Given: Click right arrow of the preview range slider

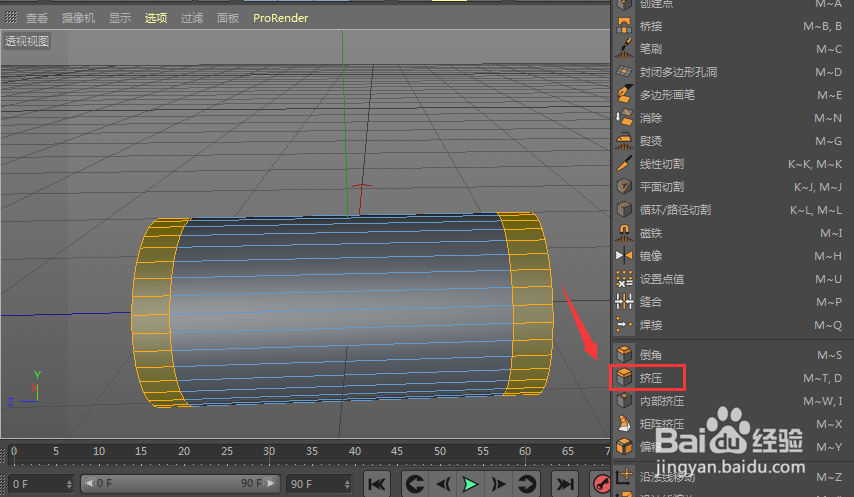Looking at the screenshot, I should click(271, 483).
